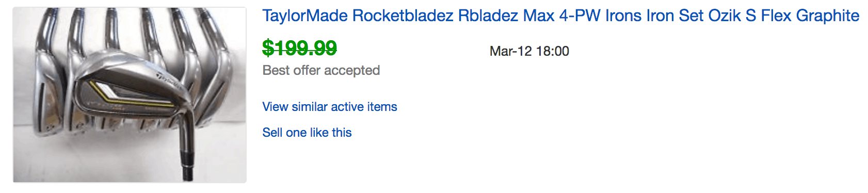Image resolution: width=868 pixels, height=193 pixels.
Task: Open View similar active items
Action: coord(330,107)
